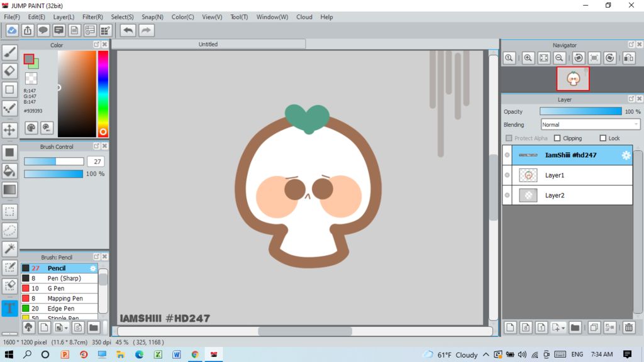Viewport: 644px width, 362px height.
Task: Click the Navigator preview thumbnail
Action: tap(573, 79)
